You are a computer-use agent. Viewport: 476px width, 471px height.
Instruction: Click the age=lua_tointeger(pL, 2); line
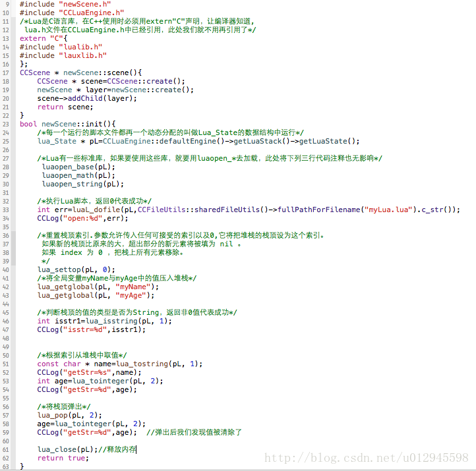(92, 424)
